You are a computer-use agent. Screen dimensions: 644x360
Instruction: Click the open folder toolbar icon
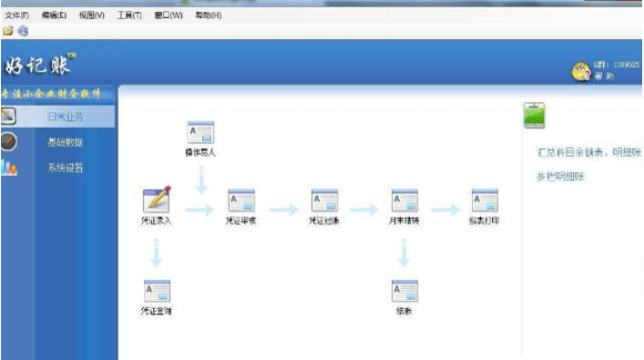coord(8,31)
